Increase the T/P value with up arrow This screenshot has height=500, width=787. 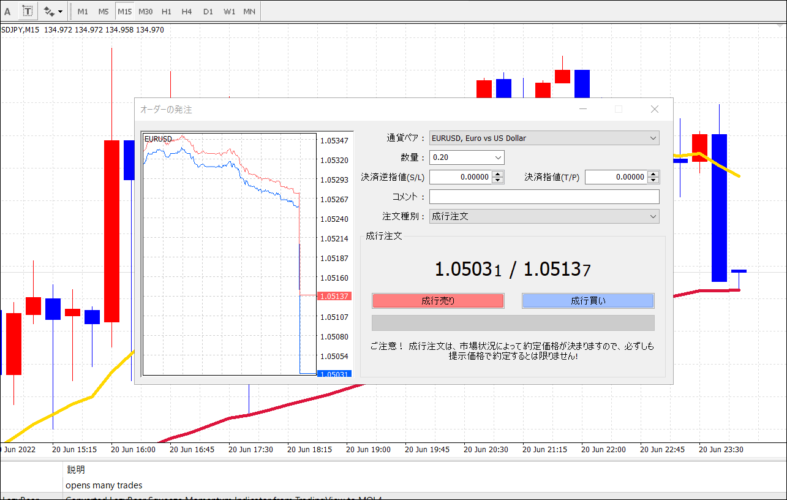[653, 174]
